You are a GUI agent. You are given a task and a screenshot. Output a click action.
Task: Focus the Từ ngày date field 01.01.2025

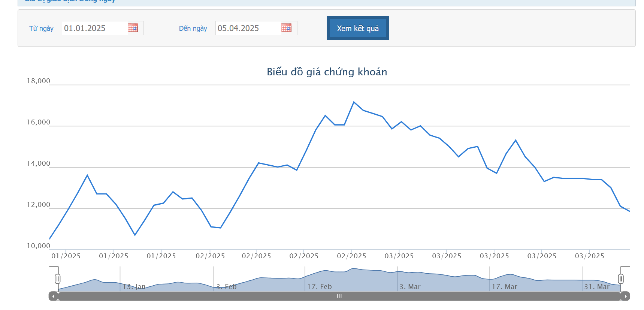(x=94, y=28)
